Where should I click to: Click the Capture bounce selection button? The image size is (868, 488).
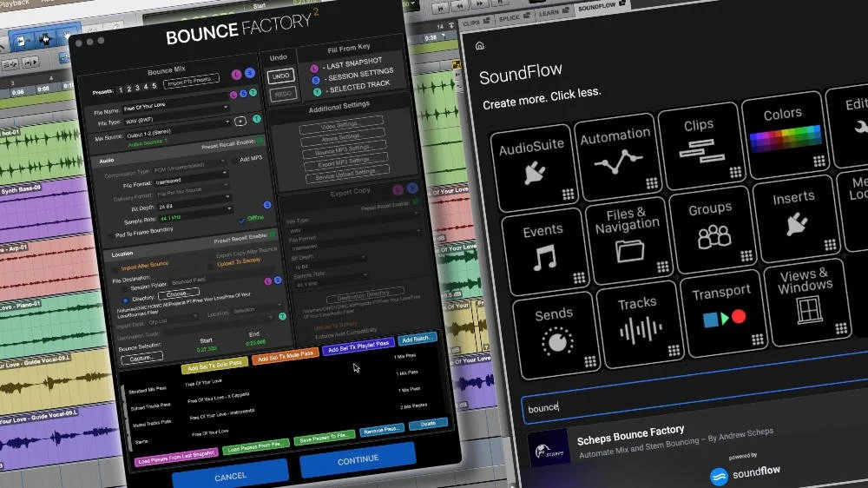click(141, 358)
